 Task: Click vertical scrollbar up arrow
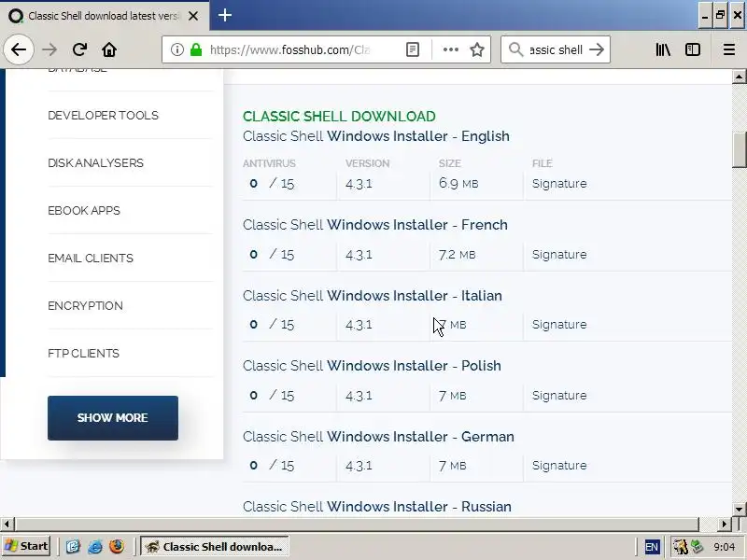coord(739,77)
